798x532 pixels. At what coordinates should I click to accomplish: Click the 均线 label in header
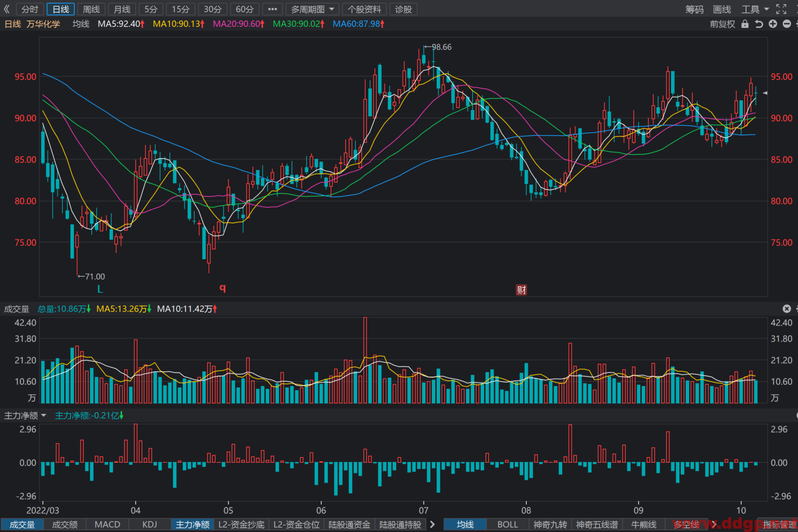81,24
